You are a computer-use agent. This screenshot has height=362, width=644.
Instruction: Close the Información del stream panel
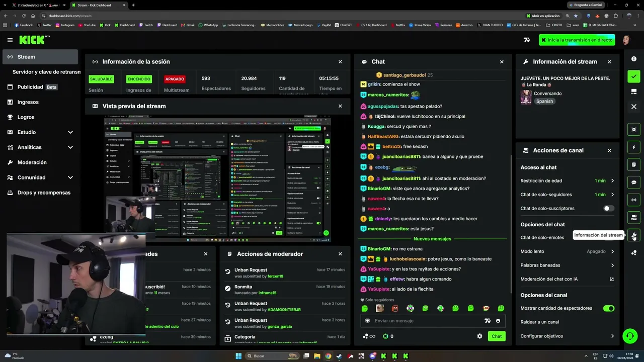609,62
